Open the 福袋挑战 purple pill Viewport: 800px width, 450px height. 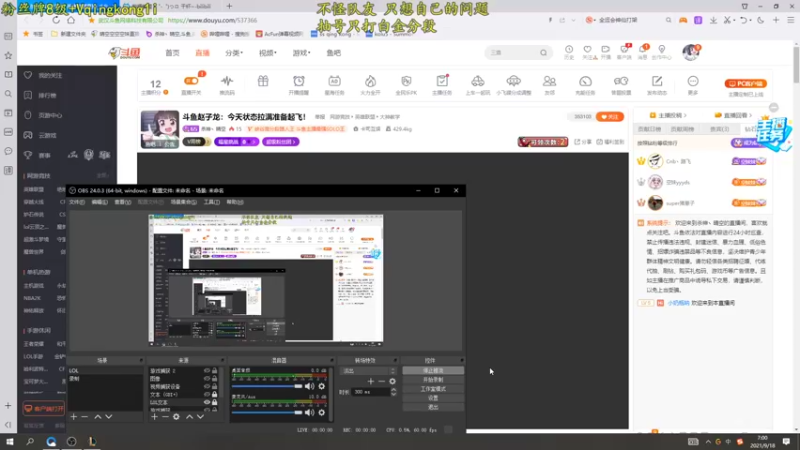point(236,142)
